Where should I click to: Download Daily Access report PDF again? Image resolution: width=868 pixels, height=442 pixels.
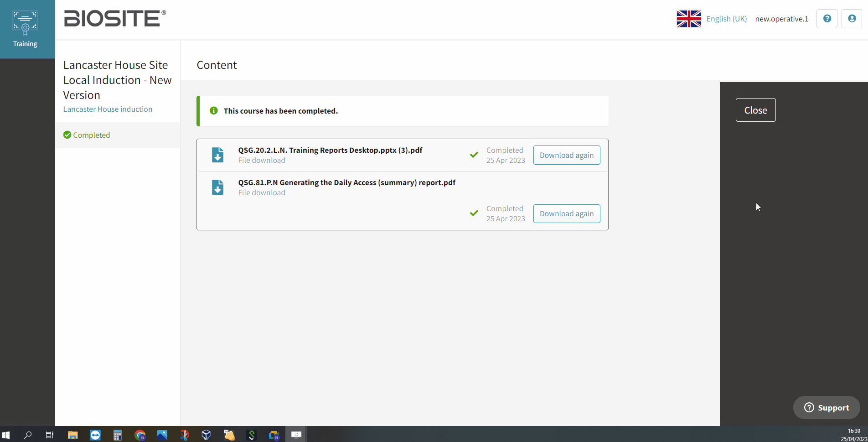[x=566, y=213]
